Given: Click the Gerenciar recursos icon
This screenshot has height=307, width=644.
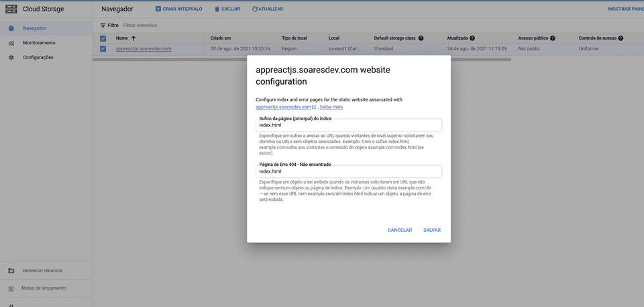Looking at the screenshot, I should tap(11, 271).
